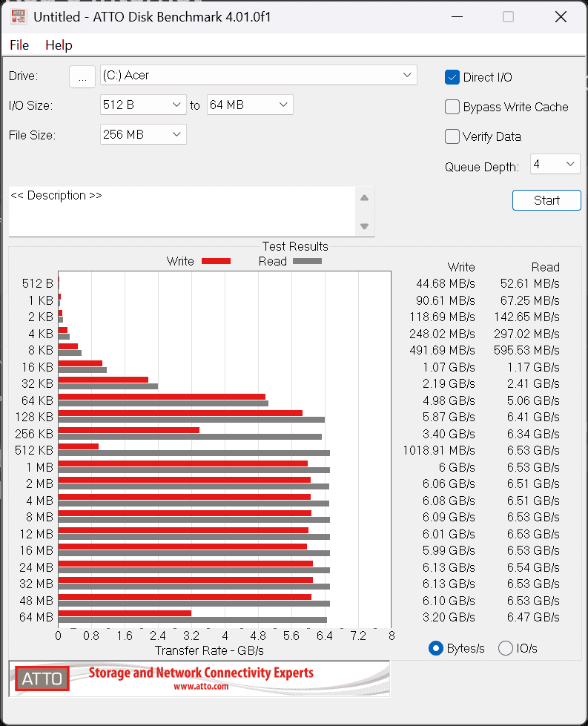This screenshot has height=726, width=588.
Task: Change the Queue Depth dropdown value
Action: click(x=555, y=164)
